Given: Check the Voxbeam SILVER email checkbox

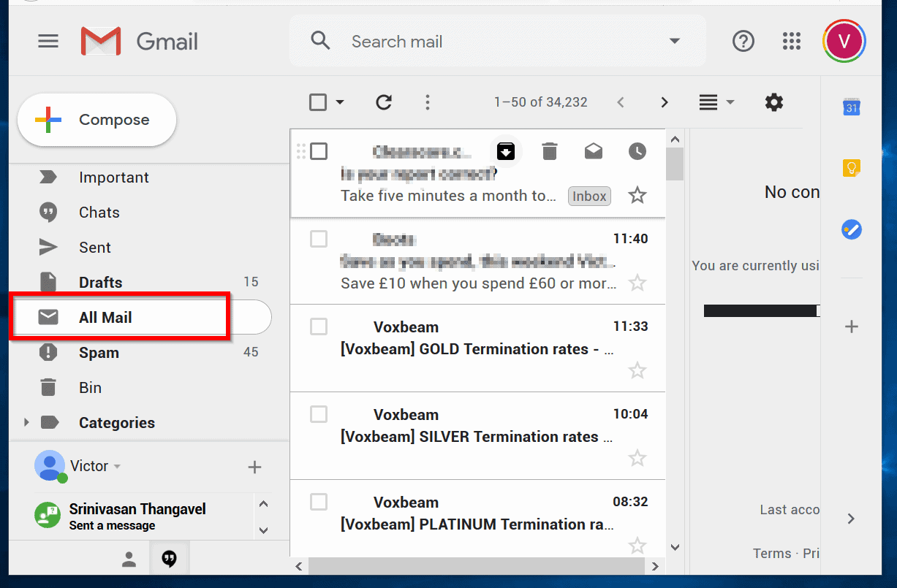Looking at the screenshot, I should [x=319, y=414].
